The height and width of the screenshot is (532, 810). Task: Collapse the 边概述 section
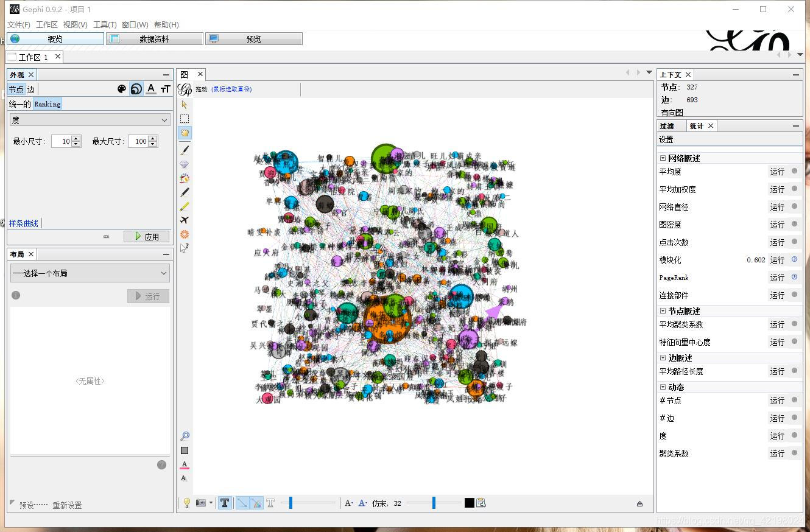pyautogui.click(x=663, y=358)
